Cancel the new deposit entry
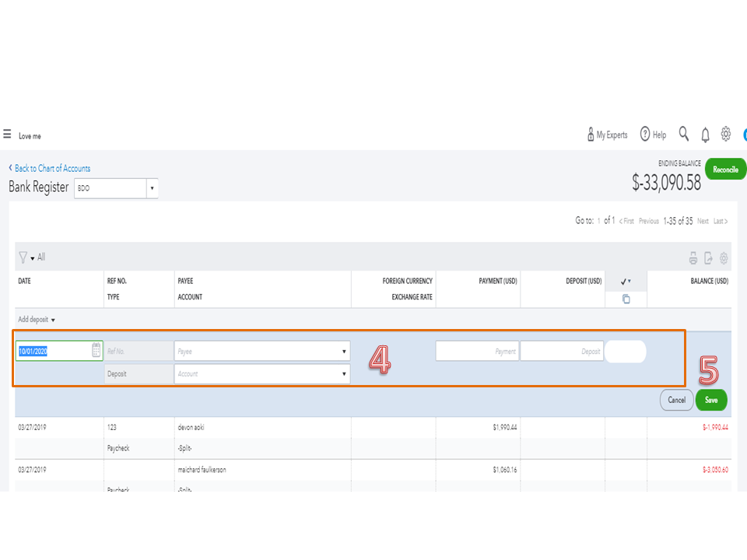 tap(676, 400)
